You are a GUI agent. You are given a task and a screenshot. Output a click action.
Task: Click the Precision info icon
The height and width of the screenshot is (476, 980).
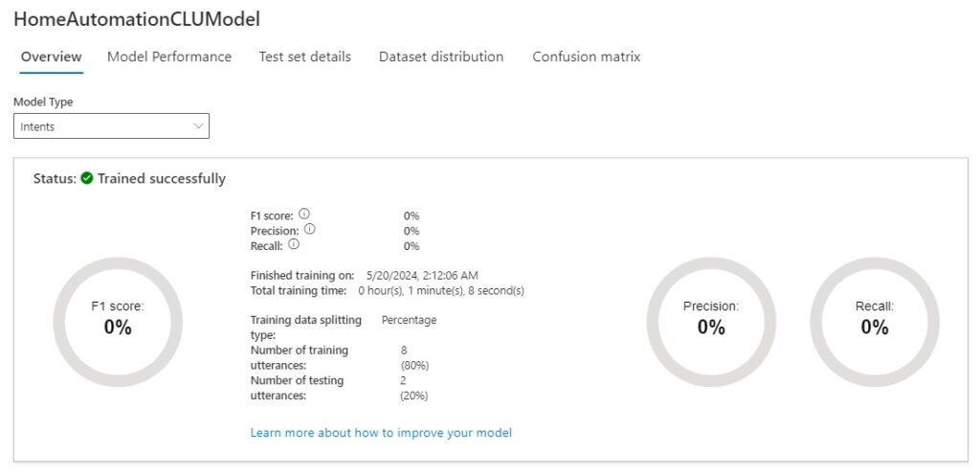[x=310, y=230]
